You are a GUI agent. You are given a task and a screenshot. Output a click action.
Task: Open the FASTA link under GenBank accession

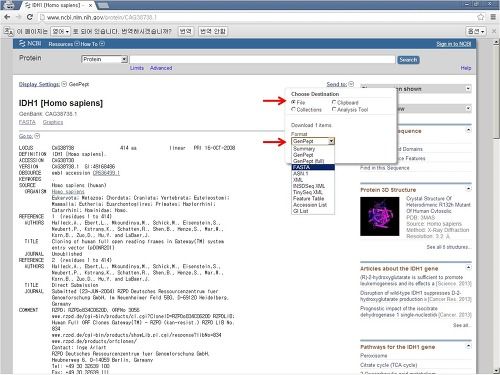click(x=27, y=122)
